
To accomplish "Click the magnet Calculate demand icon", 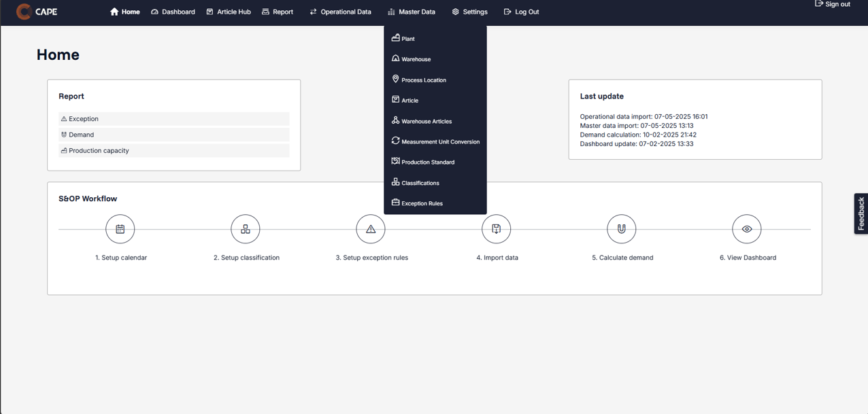I will [x=622, y=229].
